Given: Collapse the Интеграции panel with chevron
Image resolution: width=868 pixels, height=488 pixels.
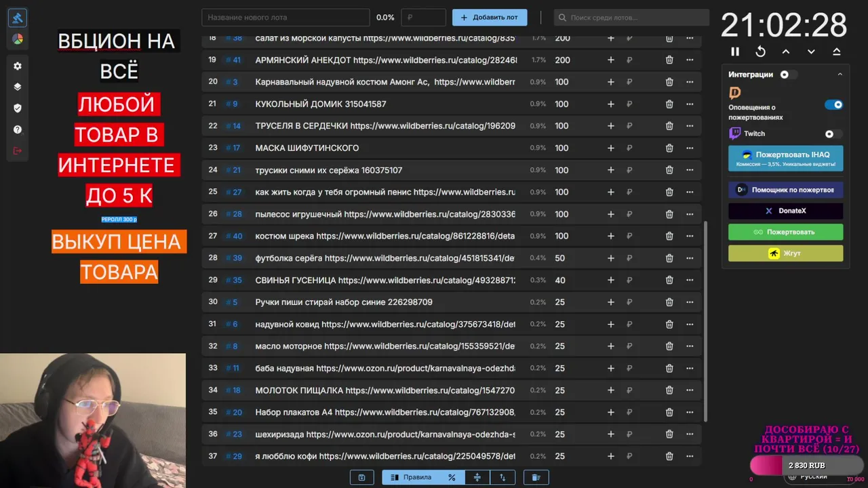Looking at the screenshot, I should click(840, 75).
